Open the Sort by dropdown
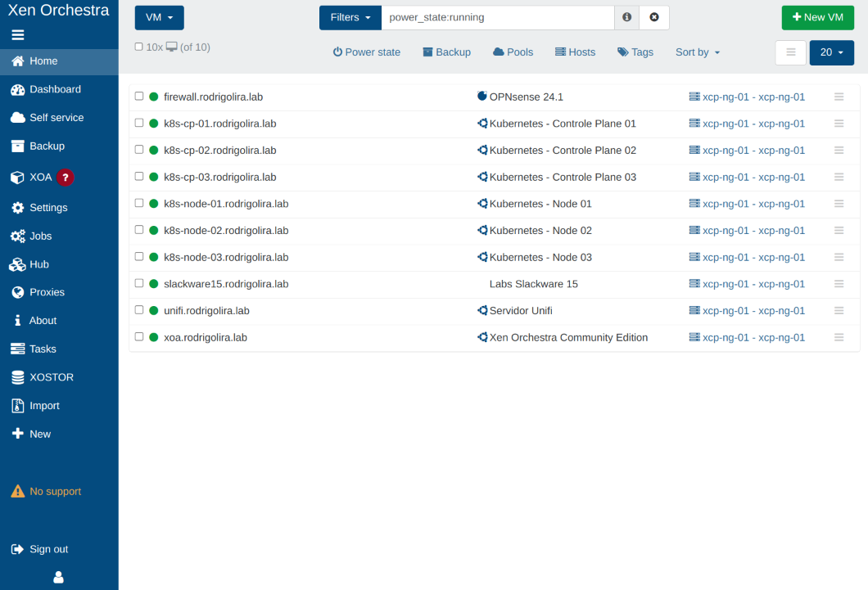This screenshot has width=868, height=590. point(698,52)
